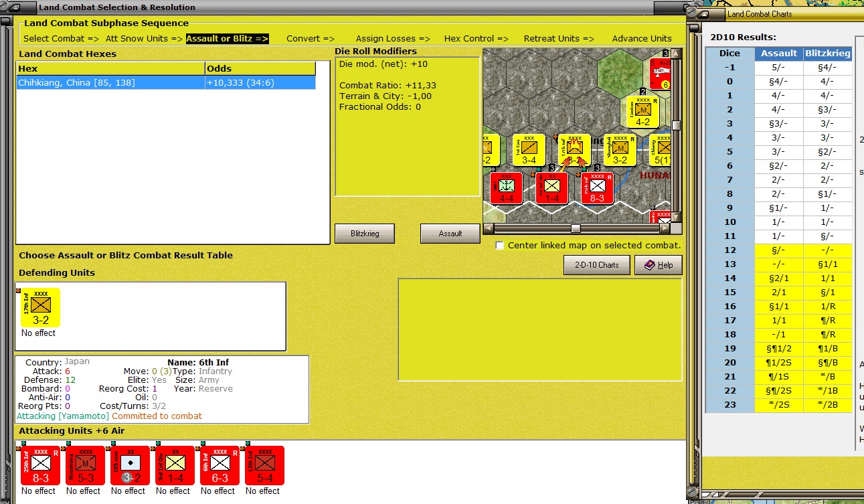Image resolution: width=864 pixels, height=504 pixels.
Task: Click the 'Assign Losses =>' subphase step
Action: pyautogui.click(x=393, y=38)
